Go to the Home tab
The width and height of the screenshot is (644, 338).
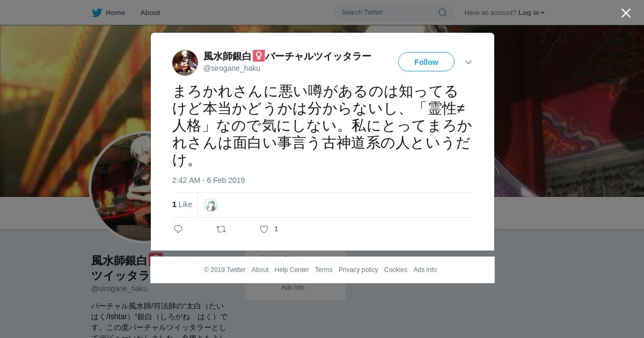click(115, 13)
